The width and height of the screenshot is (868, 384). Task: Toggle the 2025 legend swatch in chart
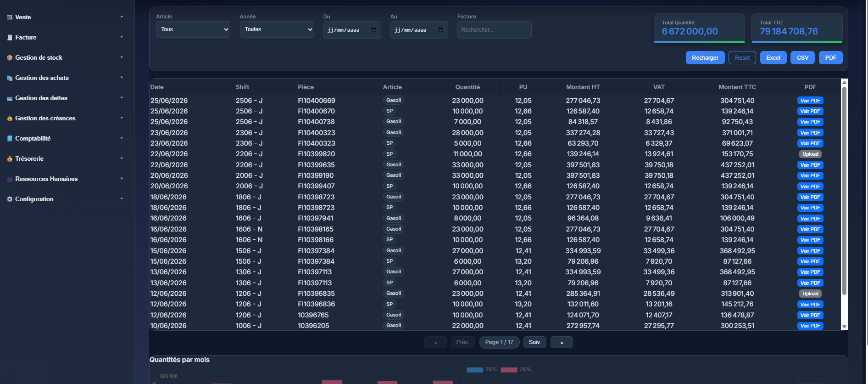475,370
